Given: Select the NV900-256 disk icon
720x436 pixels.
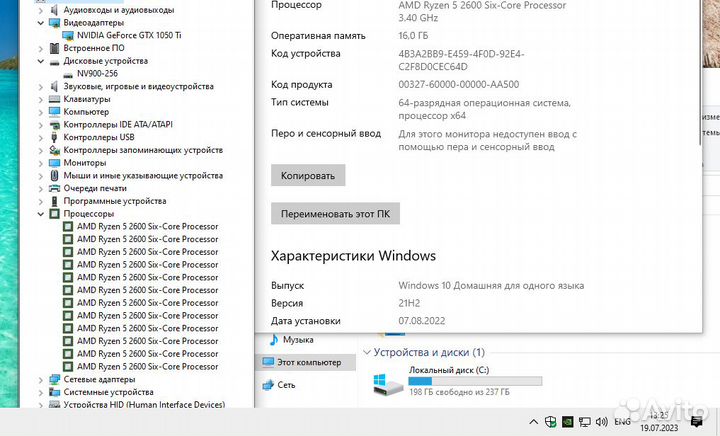Looking at the screenshot, I should (x=68, y=74).
